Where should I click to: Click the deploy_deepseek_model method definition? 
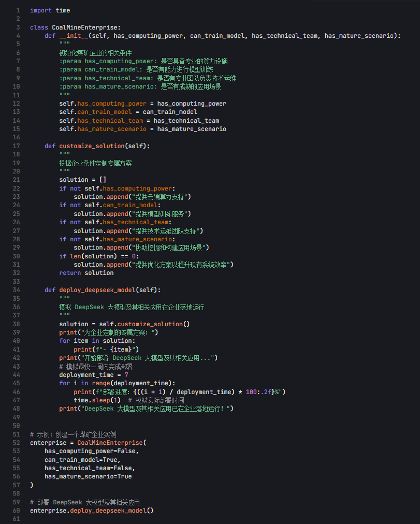103,290
